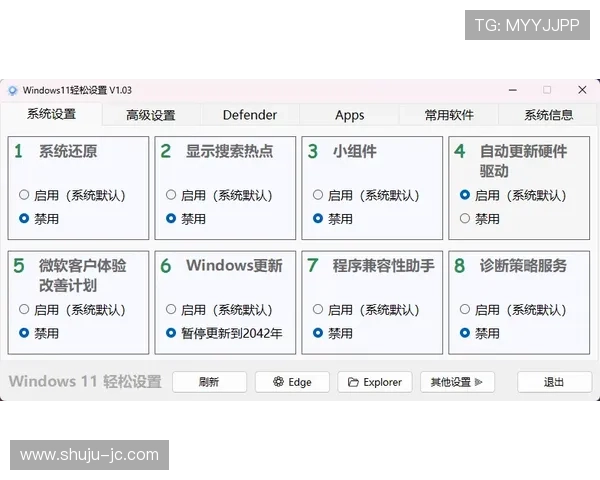Click the gear icon on Edge button
This screenshot has height=480, width=600.
[x=278, y=382]
